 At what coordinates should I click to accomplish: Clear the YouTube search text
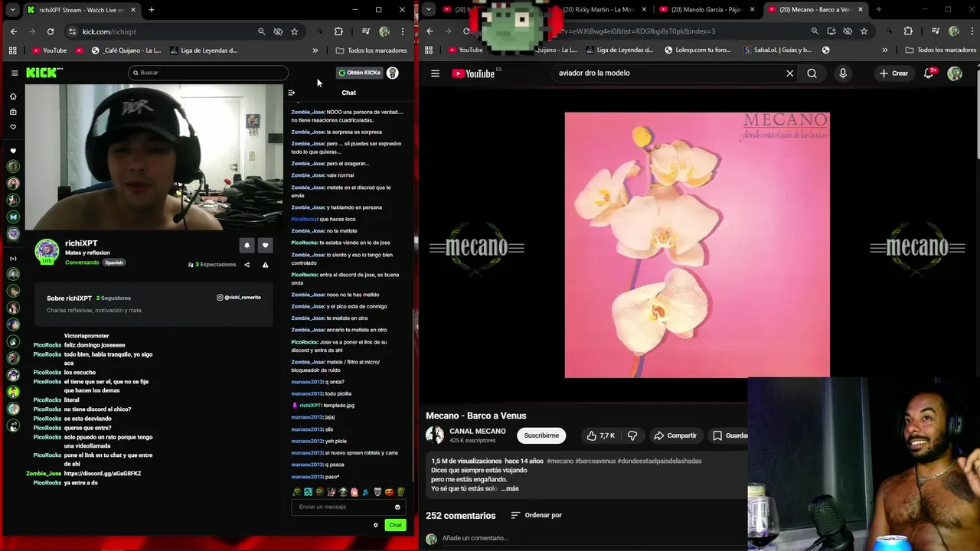coord(789,73)
